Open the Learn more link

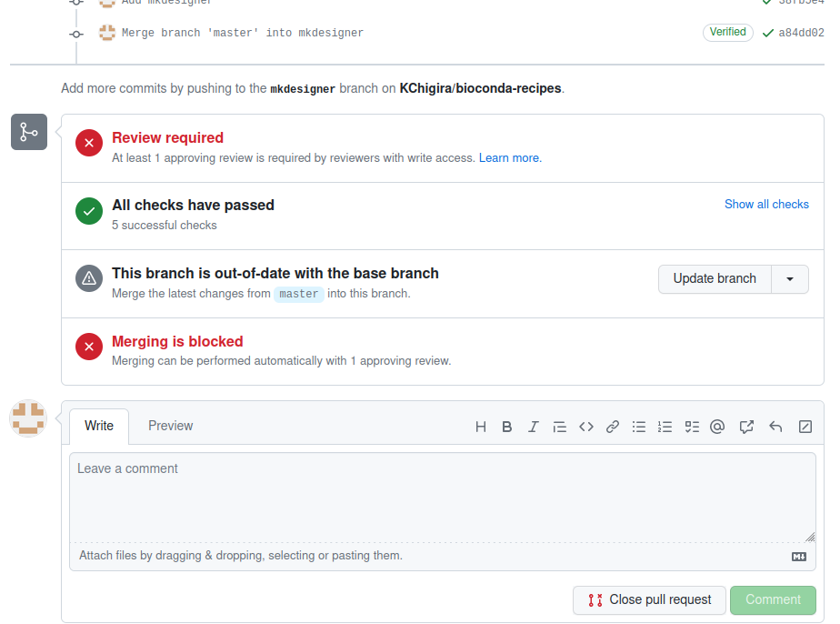click(510, 158)
